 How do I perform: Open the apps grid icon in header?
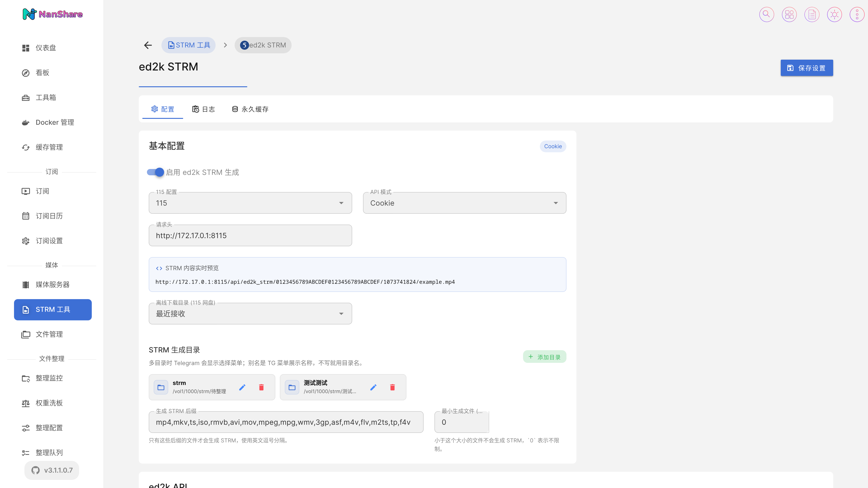point(789,14)
